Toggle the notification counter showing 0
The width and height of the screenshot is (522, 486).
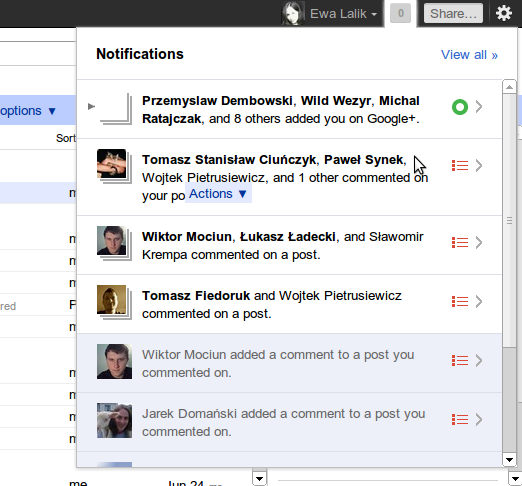[x=400, y=13]
